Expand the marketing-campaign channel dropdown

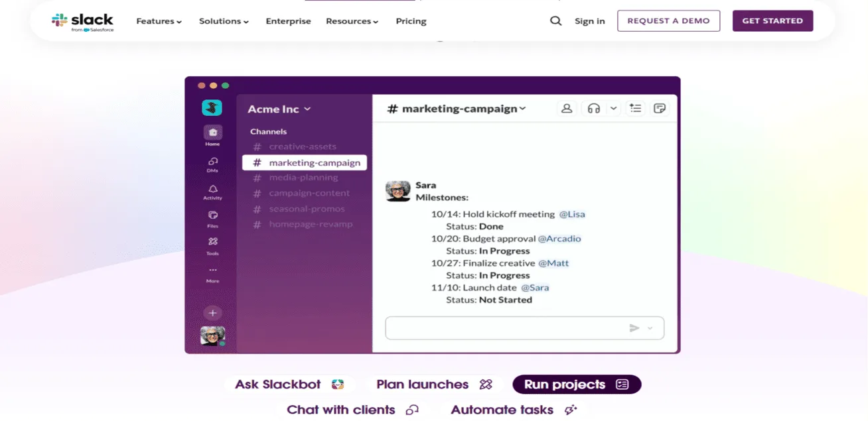pos(457,109)
